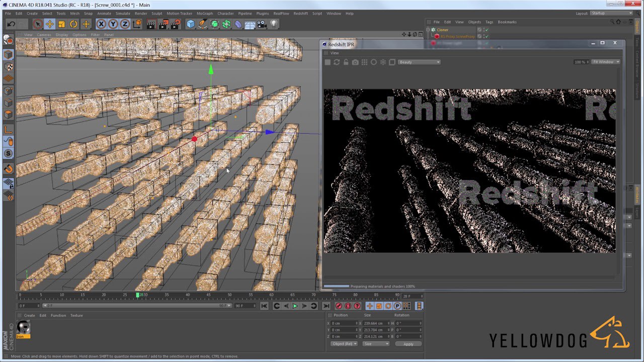The height and width of the screenshot is (362, 644).
Task: Toggle the X axis lock
Action: [x=101, y=24]
